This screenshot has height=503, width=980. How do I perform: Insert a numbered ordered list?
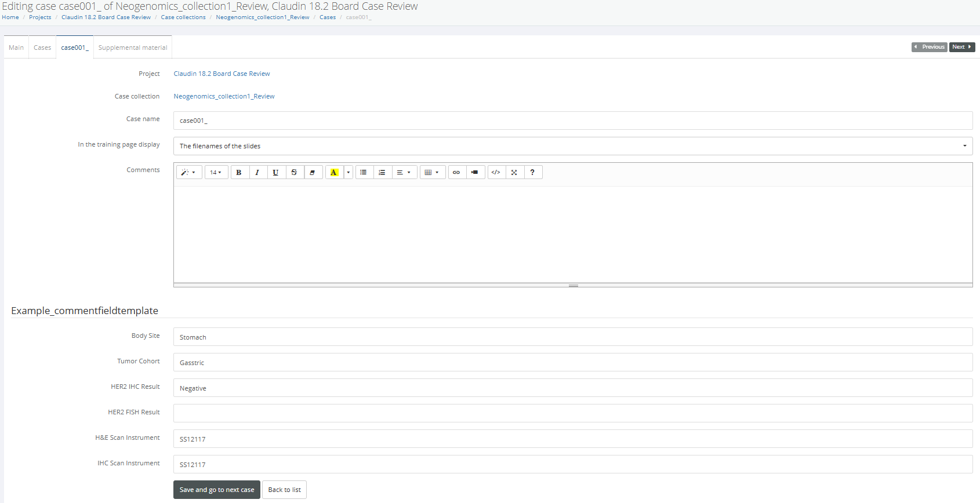click(x=382, y=172)
